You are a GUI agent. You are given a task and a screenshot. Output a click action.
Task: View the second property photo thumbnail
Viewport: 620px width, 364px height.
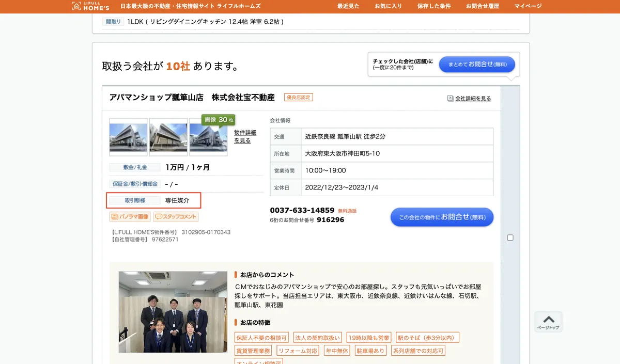coord(168,137)
